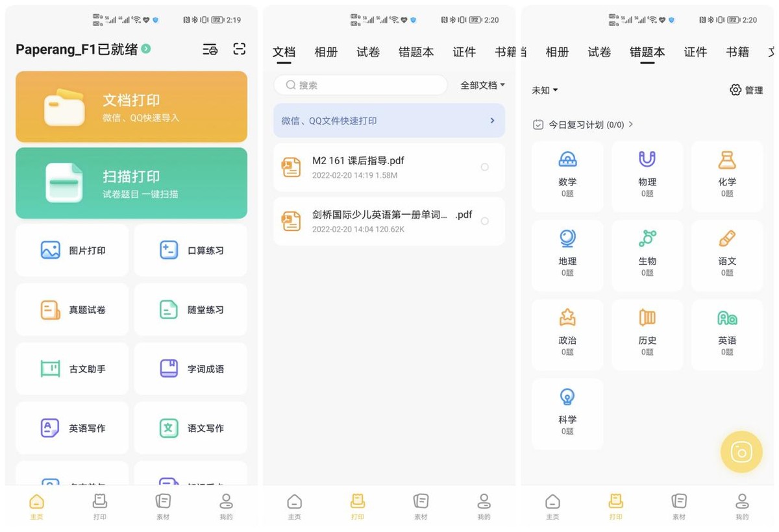
Task: Switch to the 相册 tab
Action: click(x=326, y=52)
